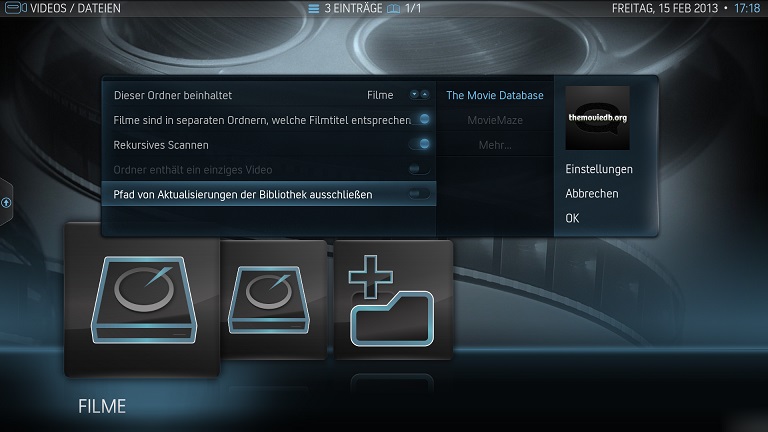Click the '3 EINTRÄGE' counter text

click(353, 8)
